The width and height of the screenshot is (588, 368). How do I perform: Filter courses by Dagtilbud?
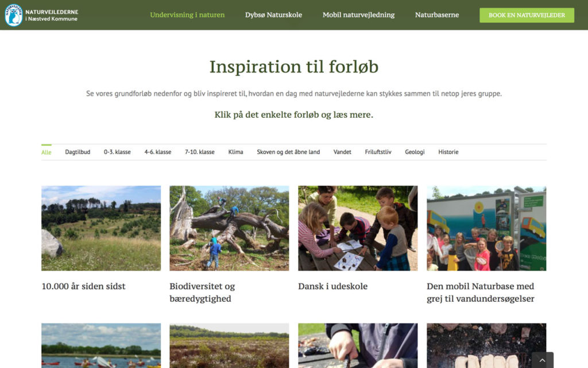click(78, 152)
